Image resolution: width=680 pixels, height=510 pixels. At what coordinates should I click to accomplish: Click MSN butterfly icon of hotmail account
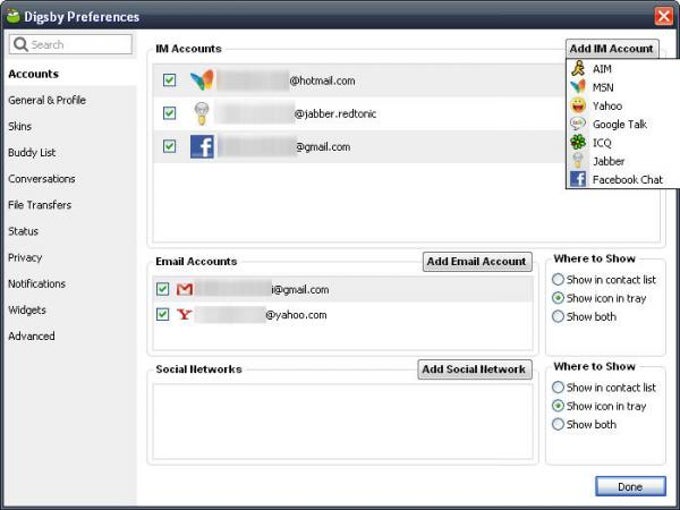[202, 80]
